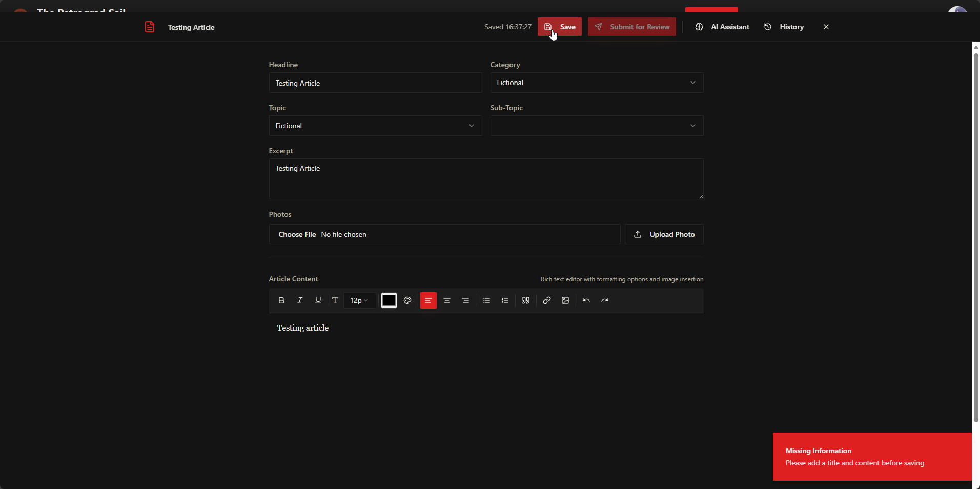Click the Missing Information notification
The image size is (980, 489).
click(x=872, y=457)
